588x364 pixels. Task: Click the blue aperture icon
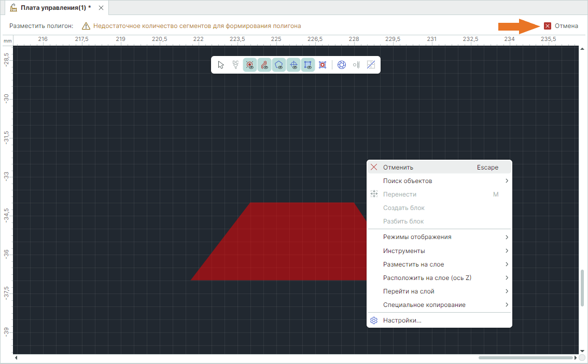pyautogui.click(x=342, y=65)
